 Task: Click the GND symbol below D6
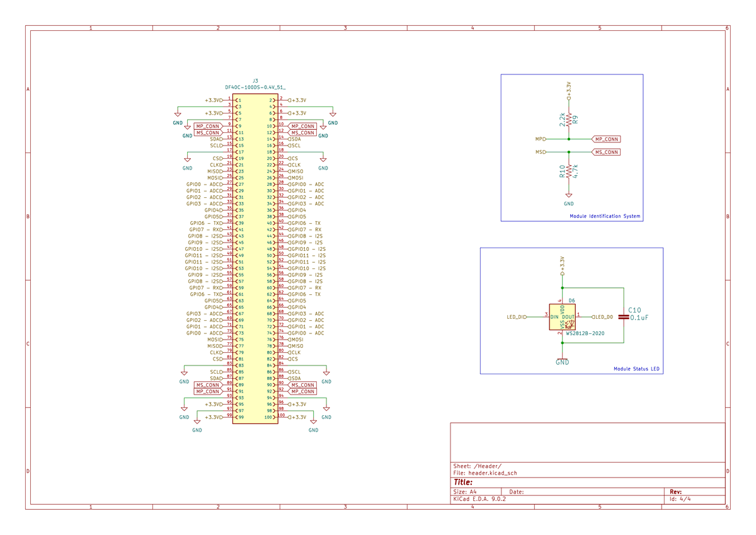[563, 359]
